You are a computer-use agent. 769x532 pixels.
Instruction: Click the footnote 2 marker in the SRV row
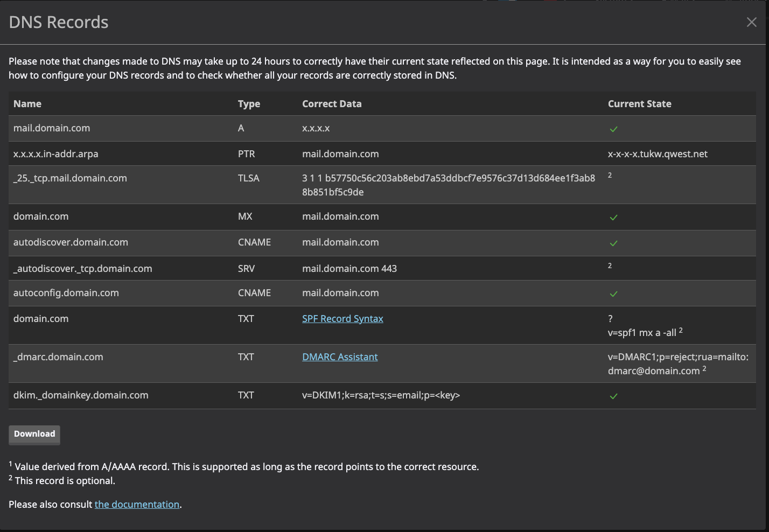(610, 266)
